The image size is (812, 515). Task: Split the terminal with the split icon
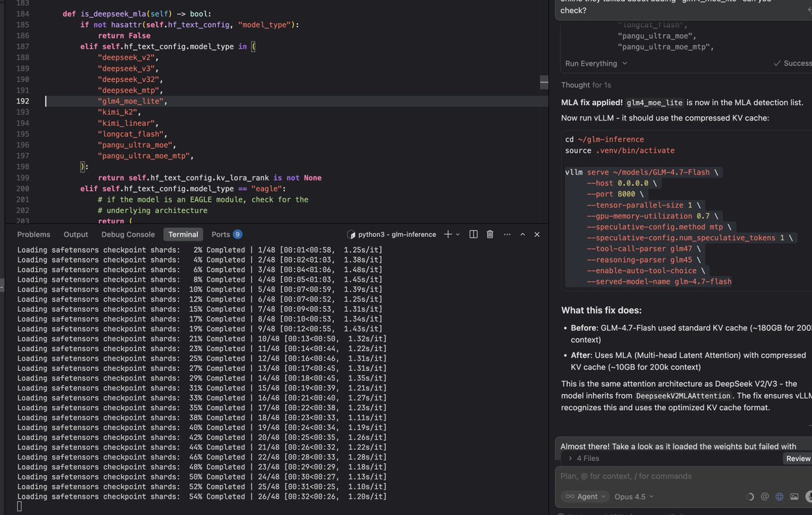tap(473, 234)
